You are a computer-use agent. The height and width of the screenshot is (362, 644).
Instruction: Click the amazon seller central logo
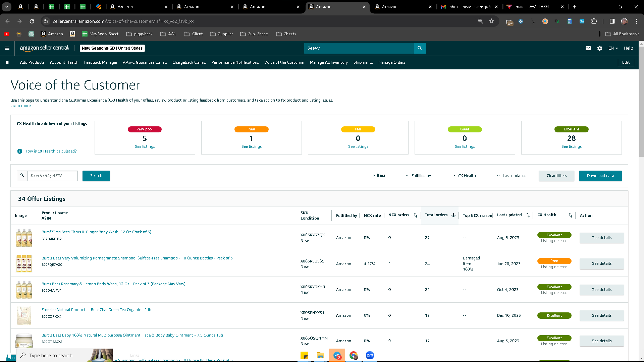click(44, 48)
